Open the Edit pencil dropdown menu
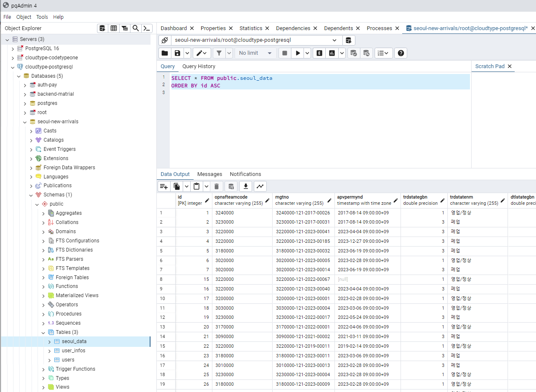This screenshot has width=536, height=392. tap(202, 53)
